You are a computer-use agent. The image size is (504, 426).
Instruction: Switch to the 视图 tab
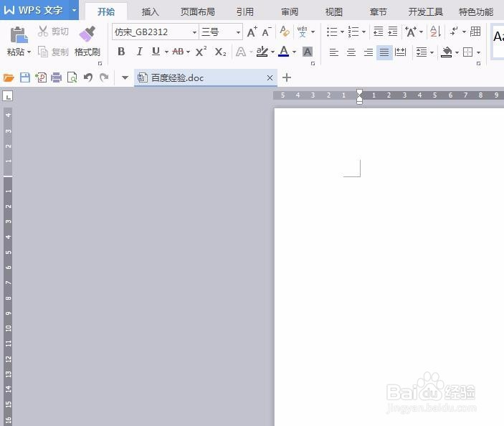tap(334, 12)
